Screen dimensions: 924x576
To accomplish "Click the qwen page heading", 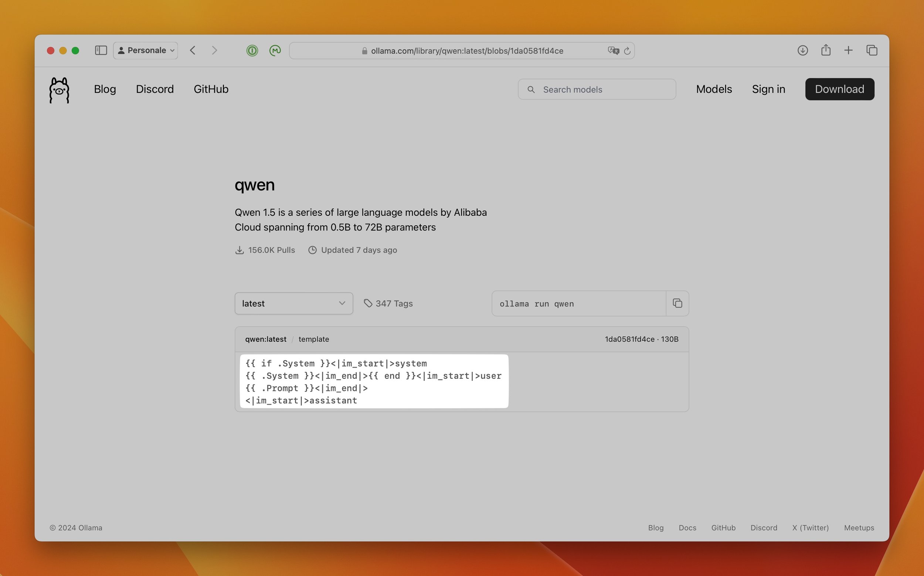I will coord(255,185).
